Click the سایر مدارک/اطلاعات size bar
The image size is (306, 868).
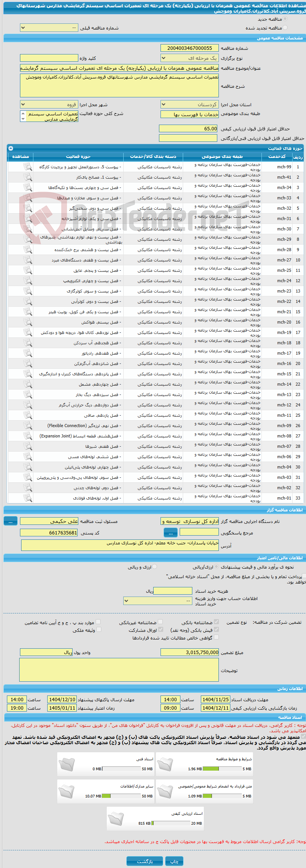pos(122,796)
